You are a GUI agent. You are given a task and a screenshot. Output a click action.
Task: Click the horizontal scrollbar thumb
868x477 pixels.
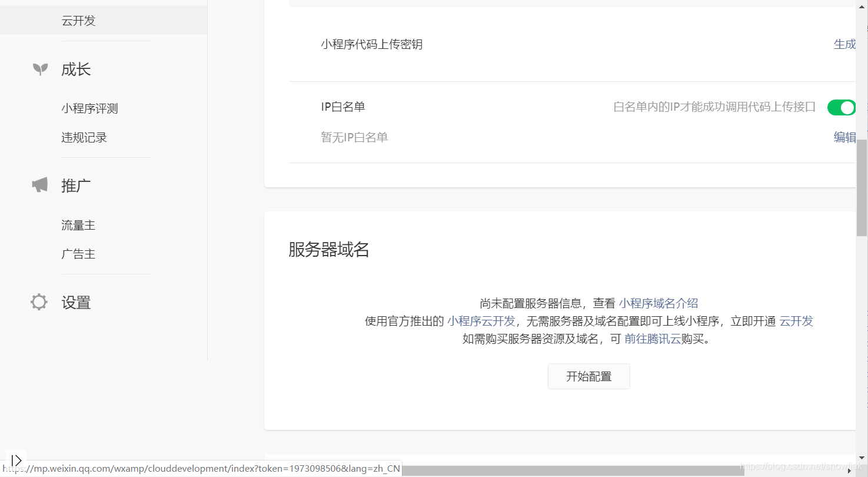click(x=574, y=471)
